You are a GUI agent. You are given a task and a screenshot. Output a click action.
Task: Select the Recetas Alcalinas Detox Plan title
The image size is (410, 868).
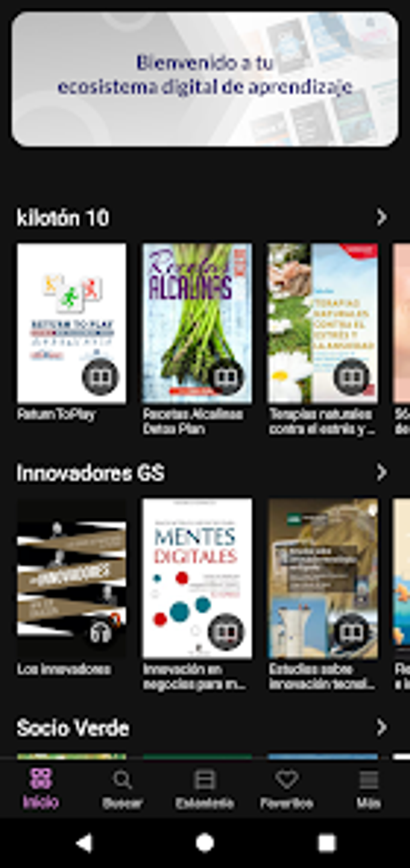tap(193, 421)
